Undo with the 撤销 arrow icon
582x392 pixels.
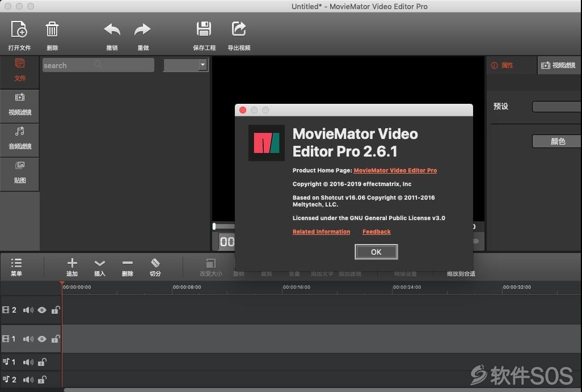pyautogui.click(x=112, y=29)
